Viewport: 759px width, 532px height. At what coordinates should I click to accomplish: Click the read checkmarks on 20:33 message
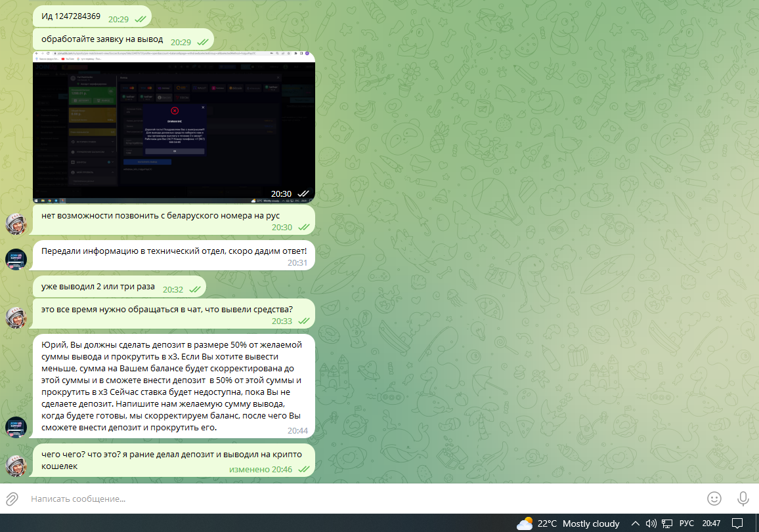coord(304,321)
